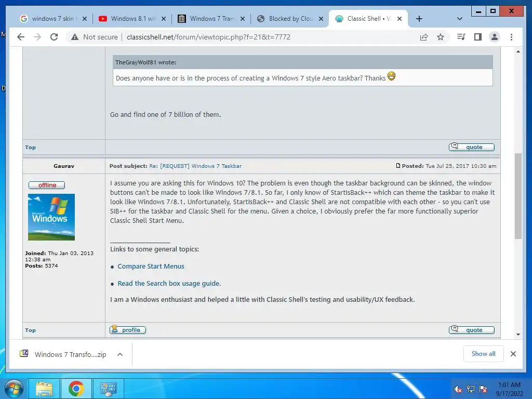The height and width of the screenshot is (399, 532).
Task: Click the network tray icon
Action: click(x=471, y=389)
